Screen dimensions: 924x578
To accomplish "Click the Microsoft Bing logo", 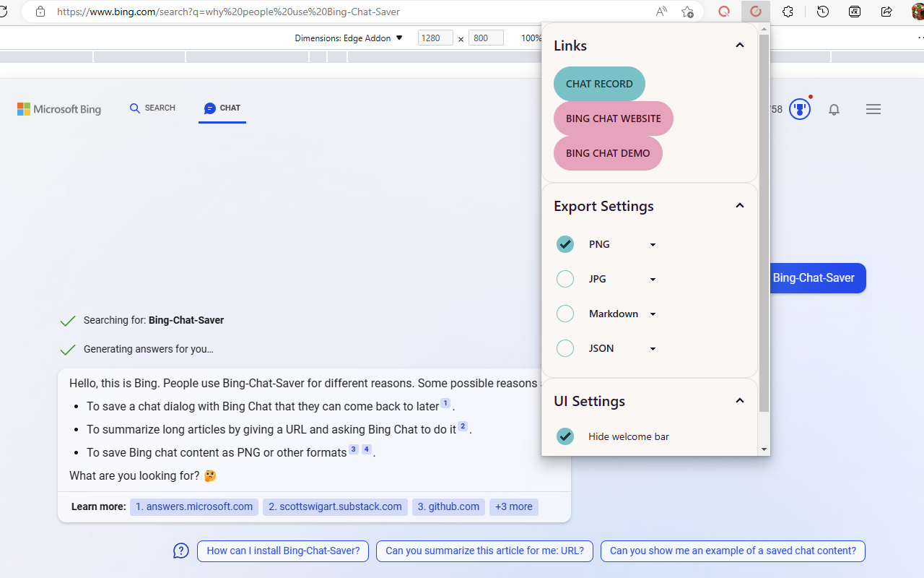I will (x=59, y=109).
